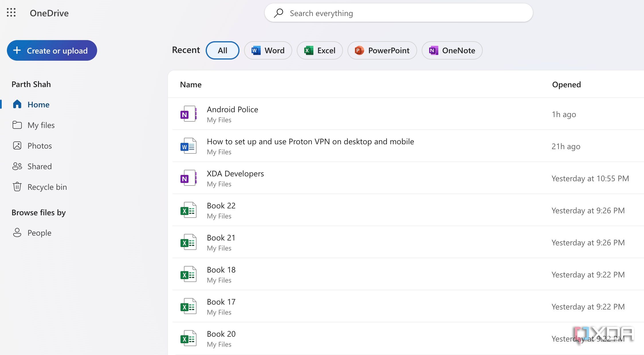Click the Excel icon beside Book 21
Viewport: 644px width, 355px height.
click(188, 242)
